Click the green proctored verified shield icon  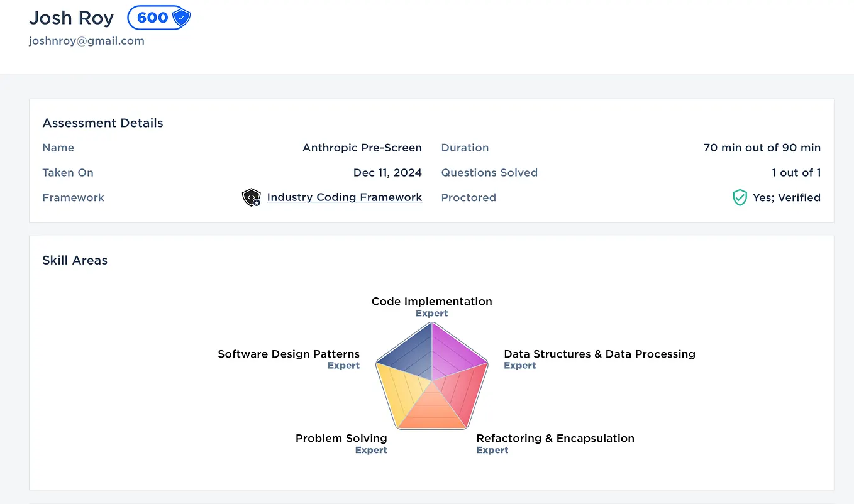coord(740,198)
